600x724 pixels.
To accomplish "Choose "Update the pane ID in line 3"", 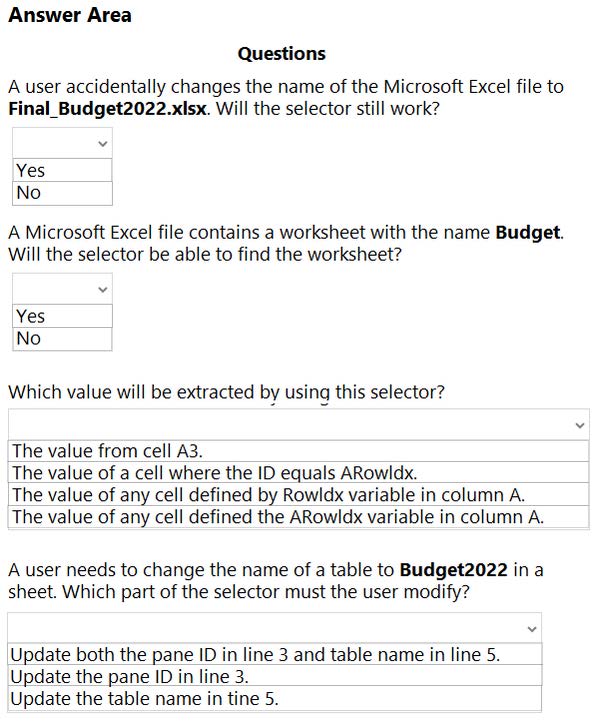I will (275, 677).
